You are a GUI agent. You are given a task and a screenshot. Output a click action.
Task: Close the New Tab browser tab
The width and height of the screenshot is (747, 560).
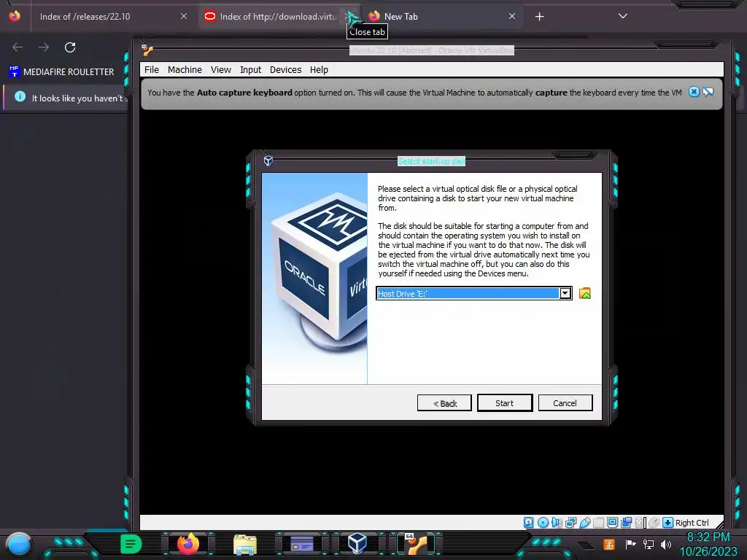pos(511,16)
